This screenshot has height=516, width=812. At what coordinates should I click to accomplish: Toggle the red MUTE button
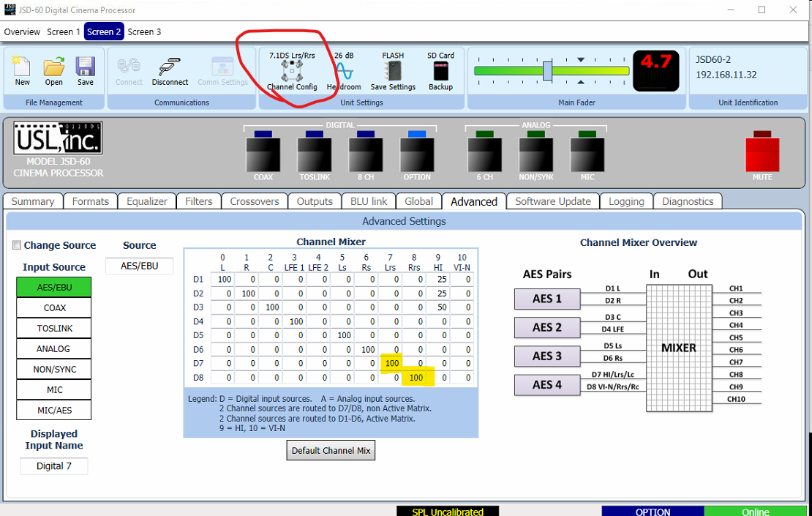762,154
